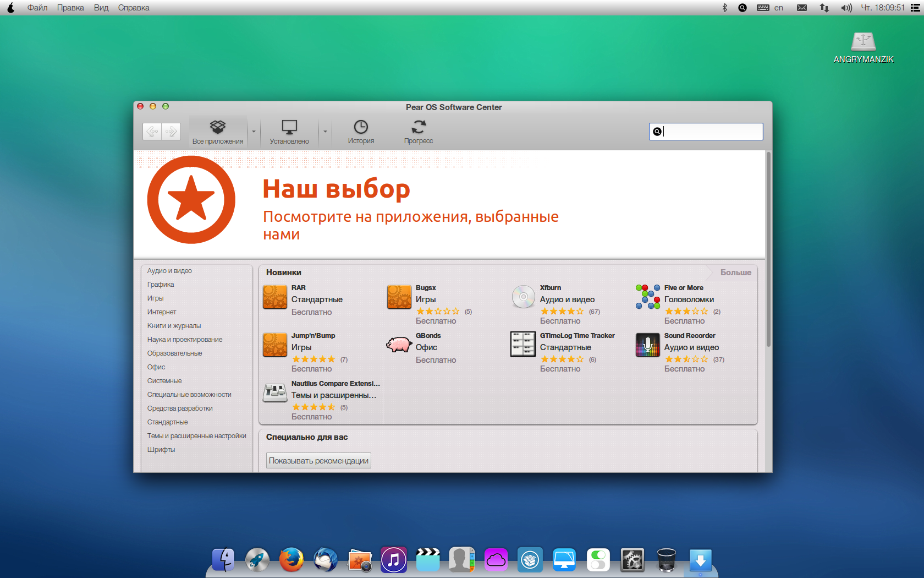Open the History (История) clock icon
The height and width of the screenshot is (578, 924).
pyautogui.click(x=361, y=132)
